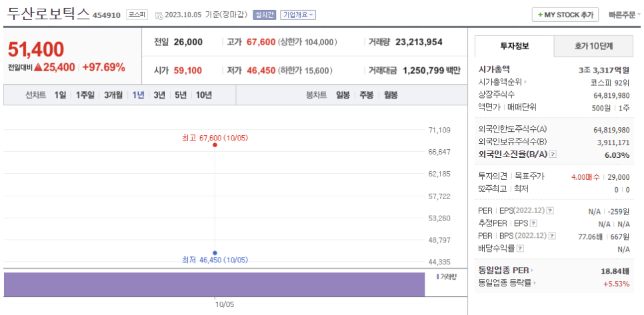Add stock via MY STOCK 추가 button
Image resolution: width=644 pixels, height=315 pixels.
(565, 15)
